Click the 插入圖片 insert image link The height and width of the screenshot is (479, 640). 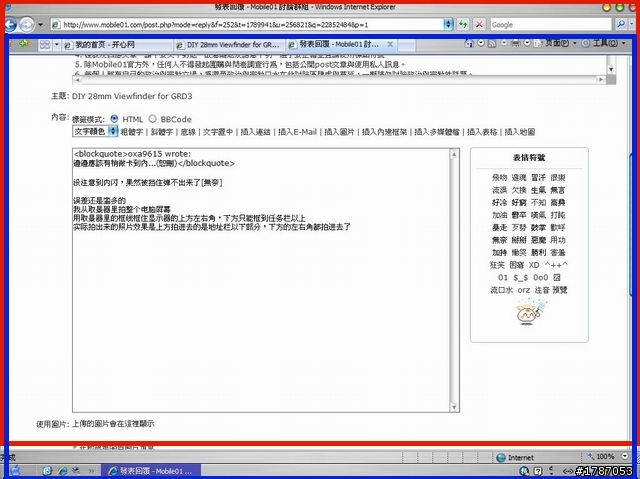click(339, 132)
